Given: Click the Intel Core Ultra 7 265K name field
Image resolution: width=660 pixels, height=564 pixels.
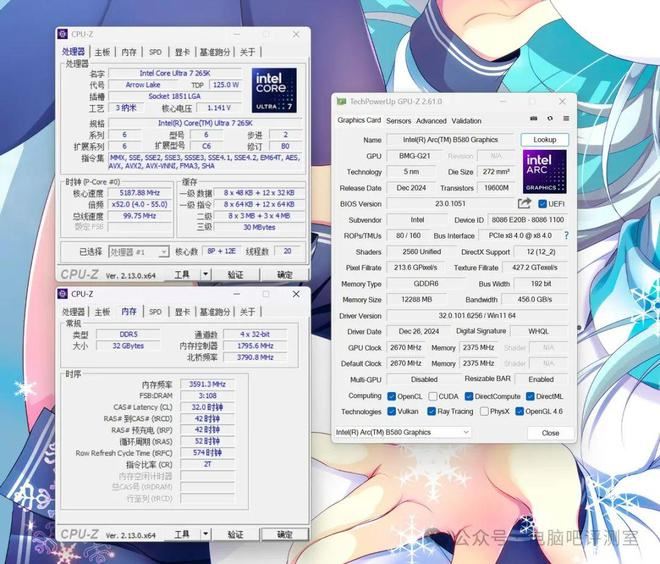Looking at the screenshot, I should (175, 73).
